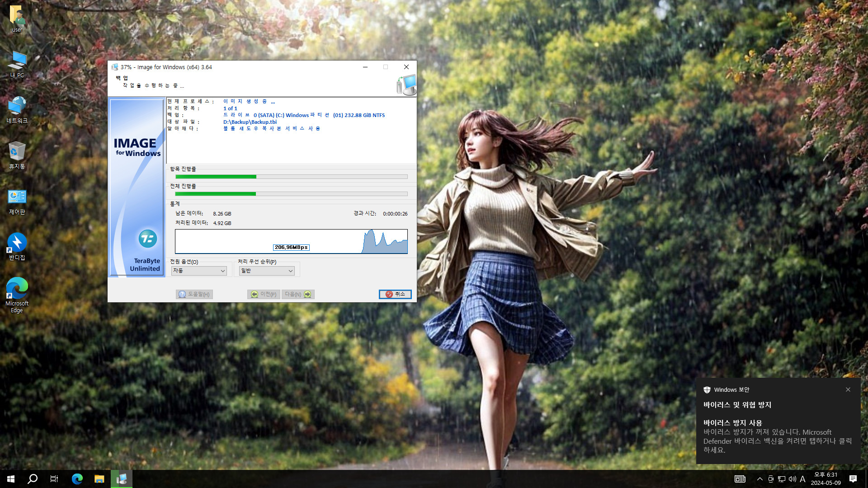Click the processed data value 4.92 GiB
868x488 pixels.
click(222, 223)
